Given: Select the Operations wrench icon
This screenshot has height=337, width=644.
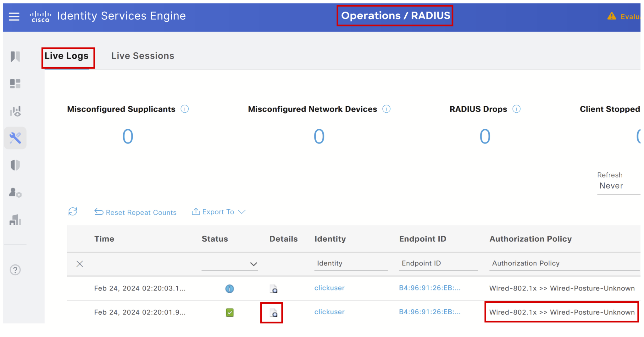Looking at the screenshot, I should pos(15,138).
